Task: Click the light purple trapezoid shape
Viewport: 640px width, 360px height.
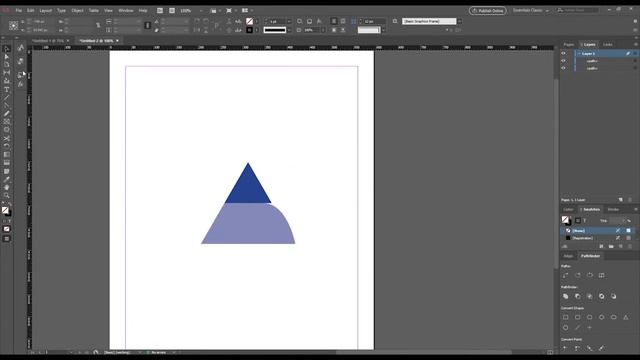Action: coord(248,224)
